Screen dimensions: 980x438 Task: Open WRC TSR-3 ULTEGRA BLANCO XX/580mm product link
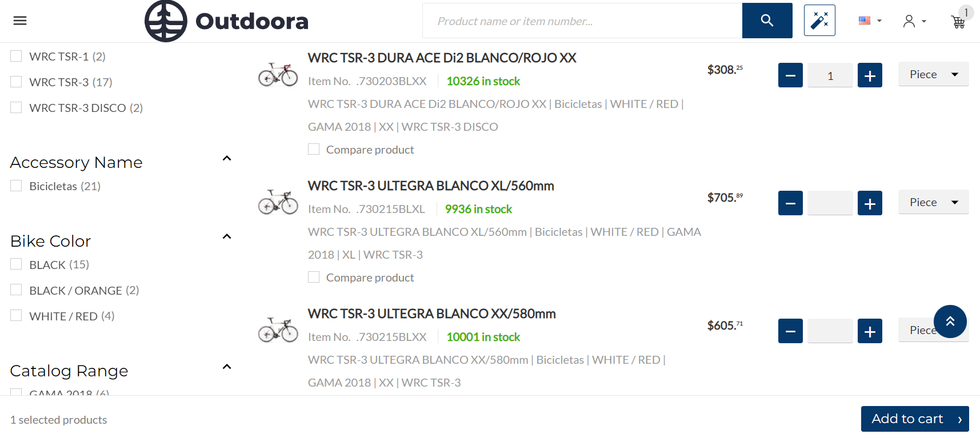coord(431,314)
